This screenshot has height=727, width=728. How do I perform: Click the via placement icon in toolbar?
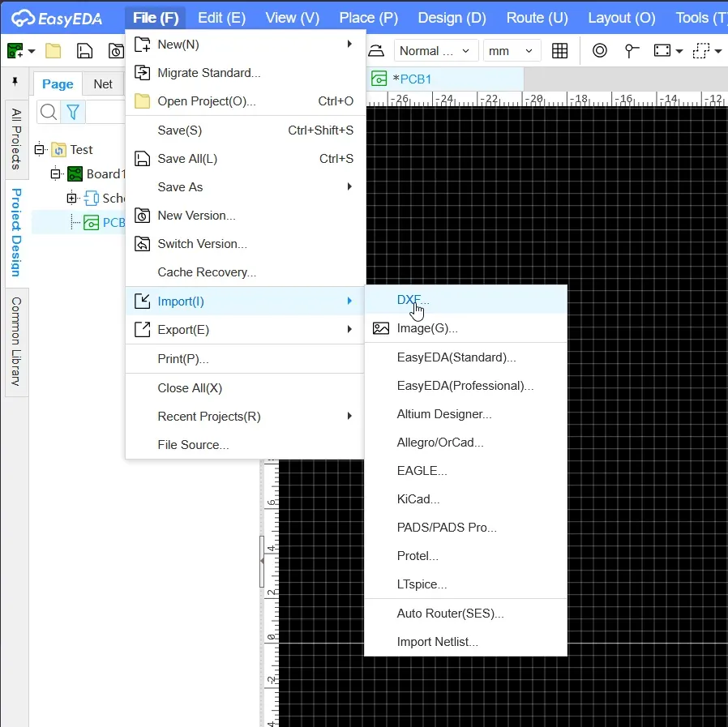600,51
